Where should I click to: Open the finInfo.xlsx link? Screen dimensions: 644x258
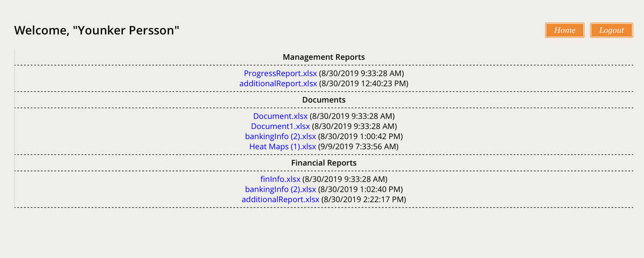pos(280,179)
